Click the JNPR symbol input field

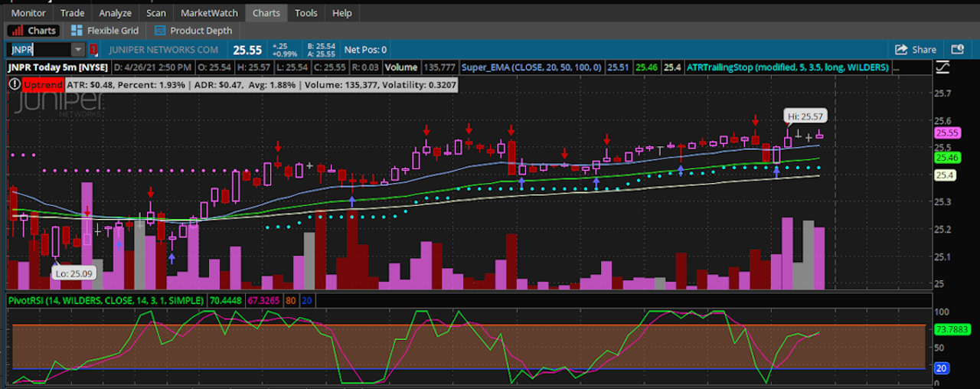40,50
